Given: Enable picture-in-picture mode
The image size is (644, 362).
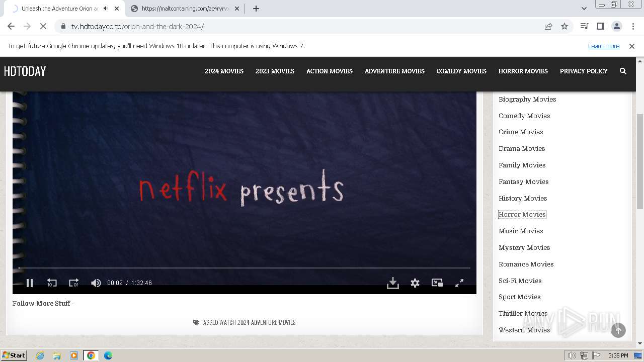Looking at the screenshot, I should [437, 283].
